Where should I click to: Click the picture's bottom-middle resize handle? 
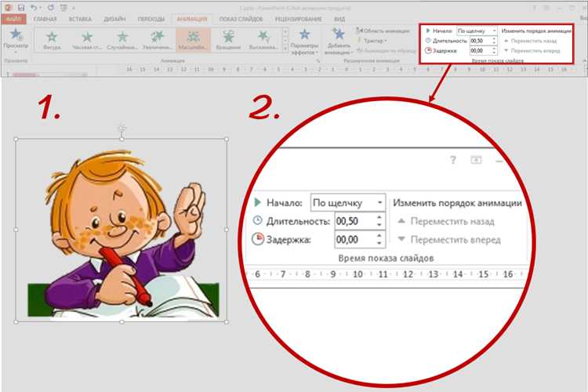point(122,322)
